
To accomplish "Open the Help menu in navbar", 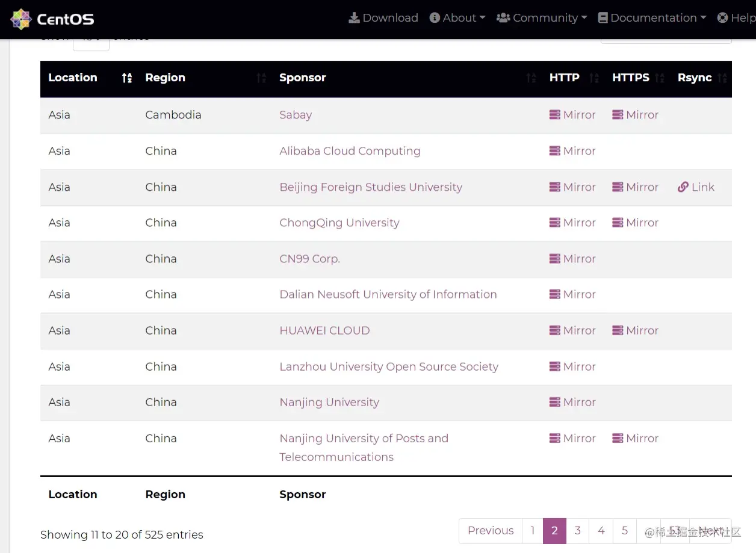I will pos(736,18).
